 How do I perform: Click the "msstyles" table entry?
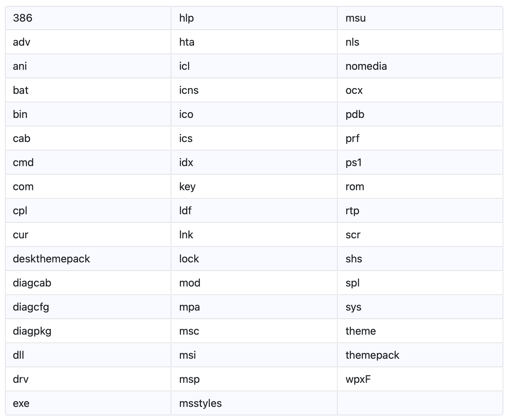point(200,403)
